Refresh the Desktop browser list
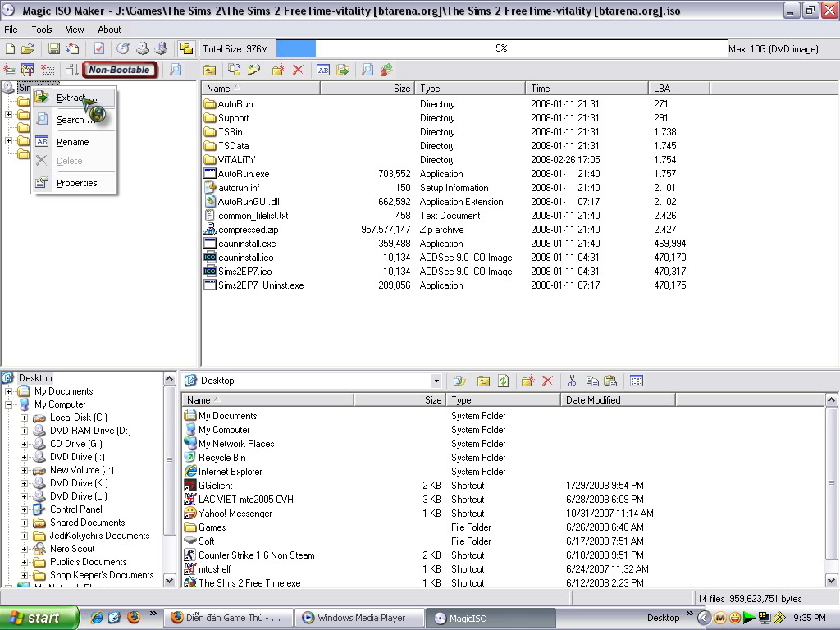 pos(503,381)
